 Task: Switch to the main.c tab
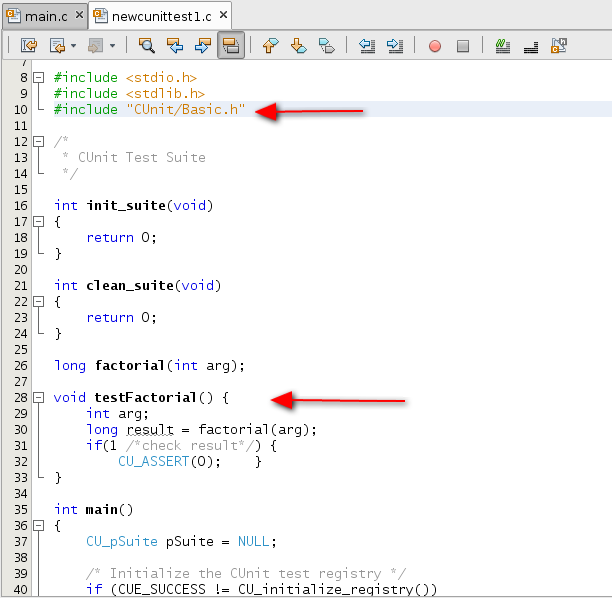click(x=42, y=15)
